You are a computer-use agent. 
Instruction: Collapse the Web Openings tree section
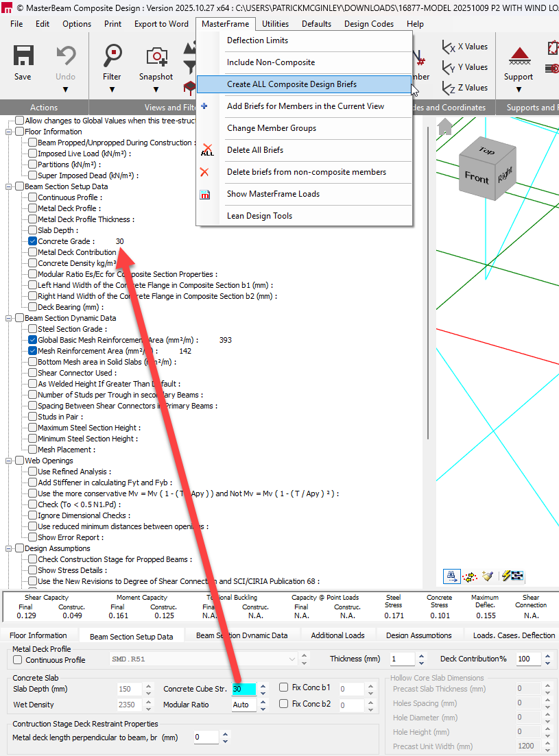(10, 460)
